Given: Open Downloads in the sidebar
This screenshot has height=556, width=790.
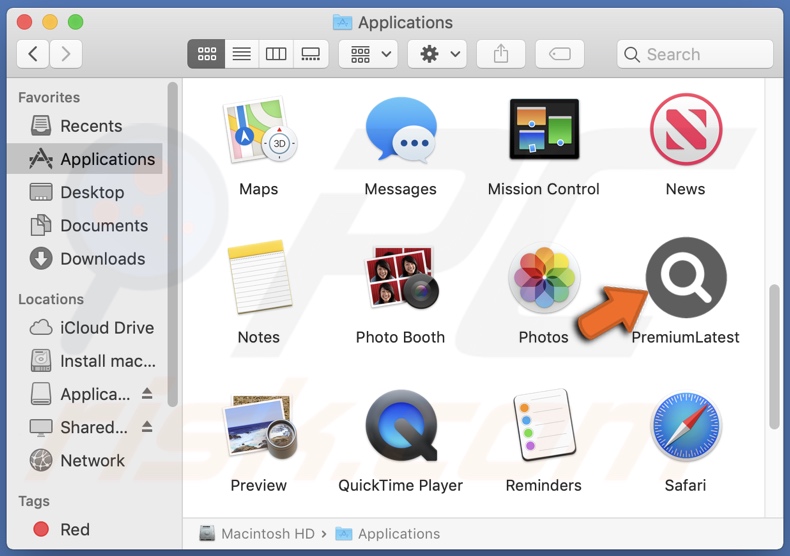Looking at the screenshot, I should point(85,259).
